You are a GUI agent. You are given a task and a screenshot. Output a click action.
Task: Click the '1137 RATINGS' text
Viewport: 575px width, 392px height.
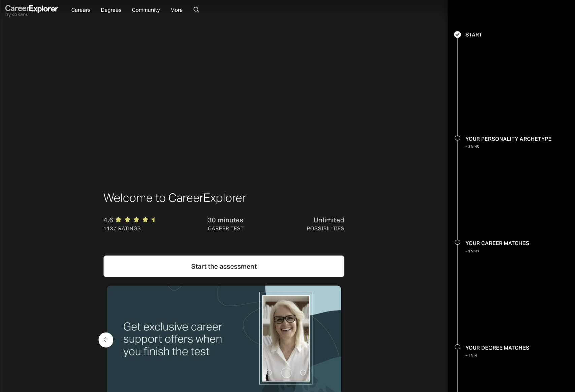click(122, 228)
